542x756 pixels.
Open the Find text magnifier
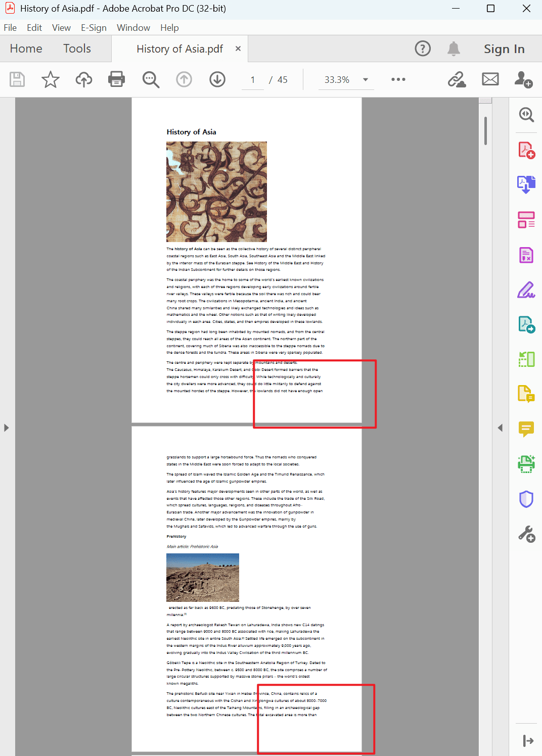[151, 79]
